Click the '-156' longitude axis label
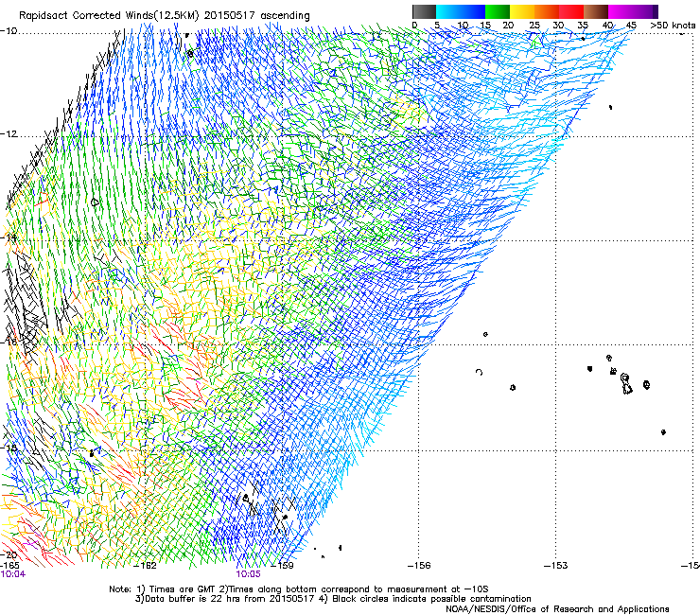Image resolution: width=700 pixels, height=615 pixels. click(419, 566)
